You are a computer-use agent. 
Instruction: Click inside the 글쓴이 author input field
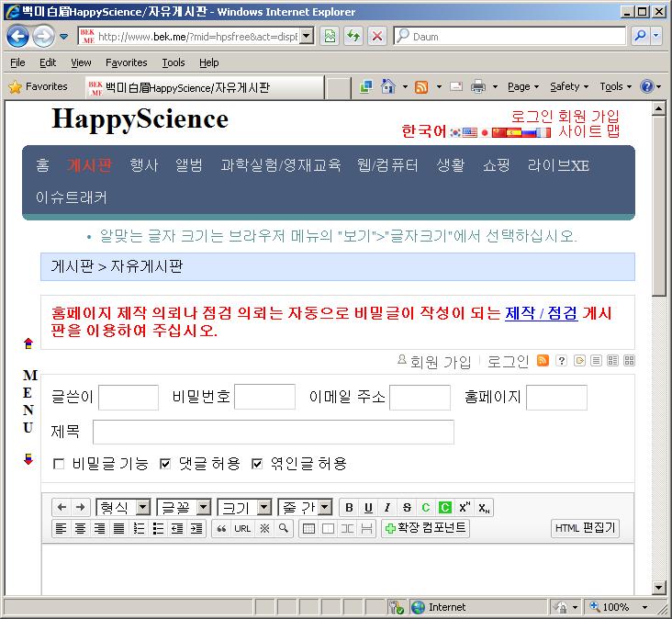[x=129, y=398]
